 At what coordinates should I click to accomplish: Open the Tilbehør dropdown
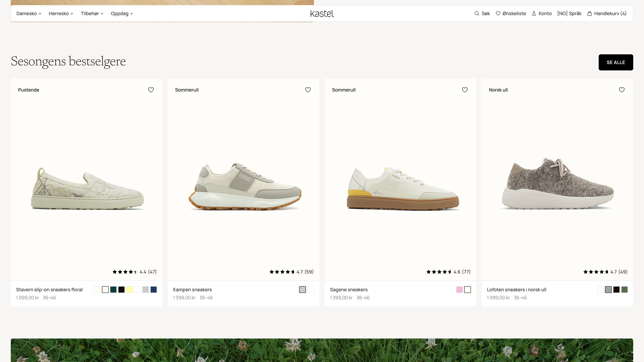[x=92, y=14]
